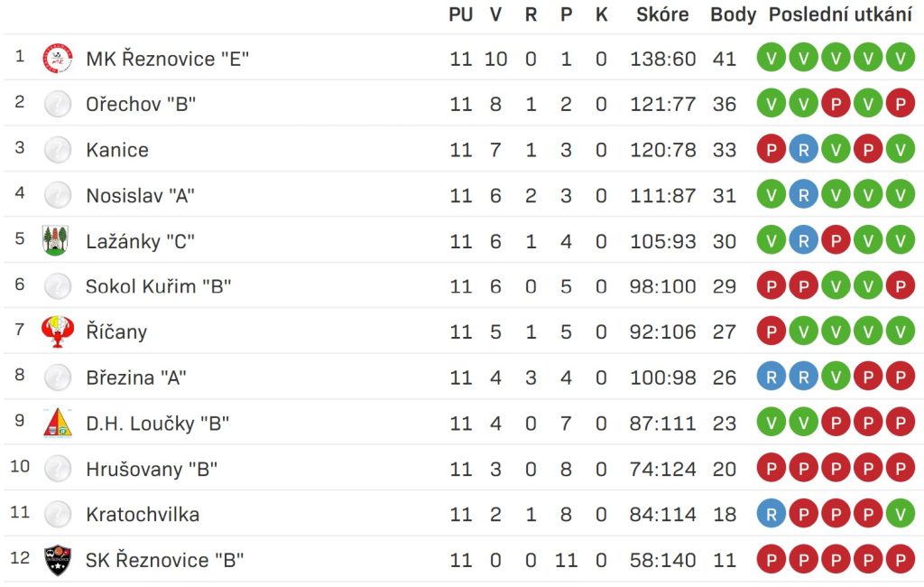
Task: Click Kratochvilka's blue R draw badge
Action: pyautogui.click(x=771, y=515)
